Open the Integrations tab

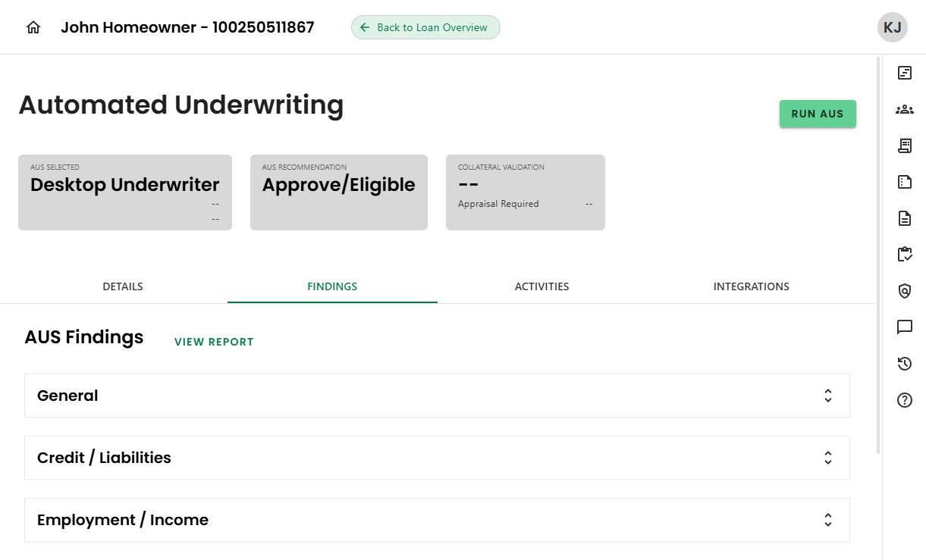[x=751, y=286]
